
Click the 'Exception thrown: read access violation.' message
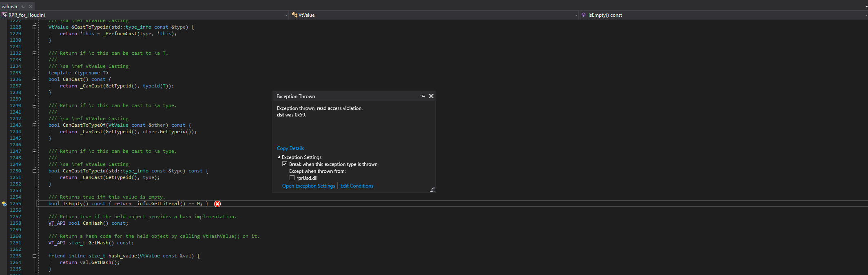[320, 108]
